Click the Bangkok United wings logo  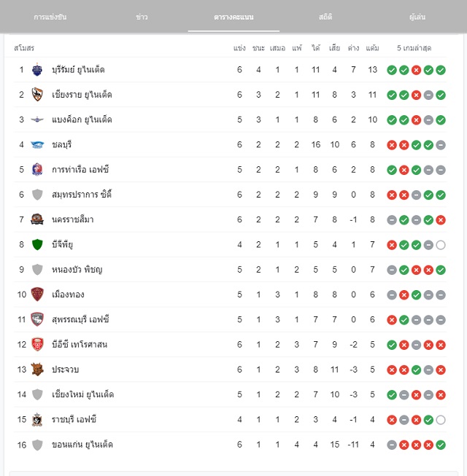click(x=37, y=120)
